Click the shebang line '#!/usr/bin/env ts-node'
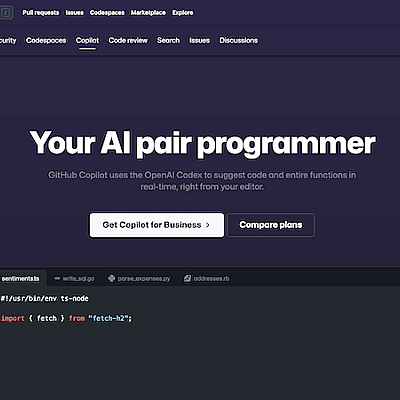 pos(45,298)
